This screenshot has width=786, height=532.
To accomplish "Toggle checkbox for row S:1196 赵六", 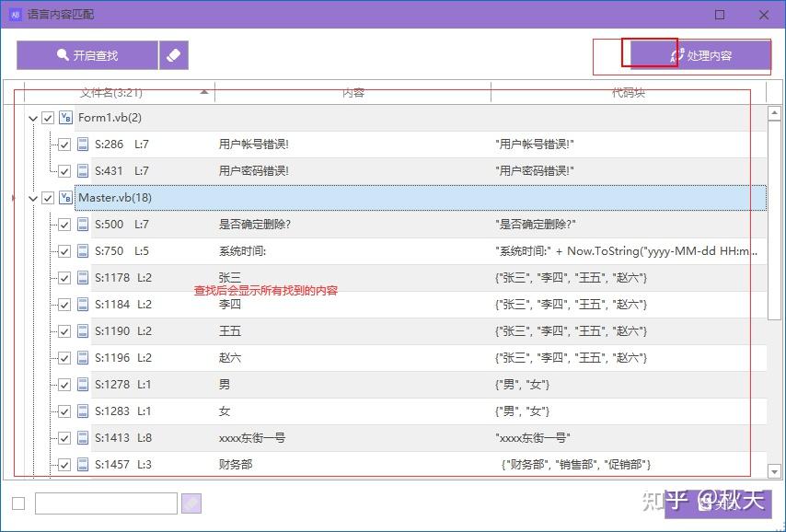I will 64,358.
